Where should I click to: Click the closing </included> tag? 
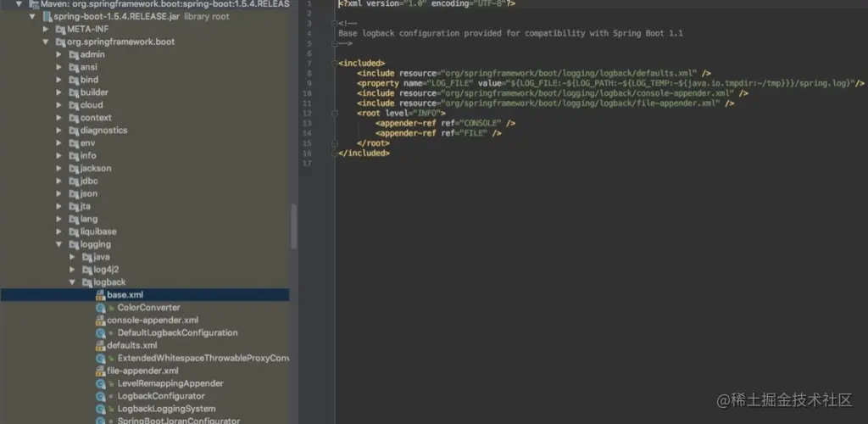pyautogui.click(x=364, y=153)
